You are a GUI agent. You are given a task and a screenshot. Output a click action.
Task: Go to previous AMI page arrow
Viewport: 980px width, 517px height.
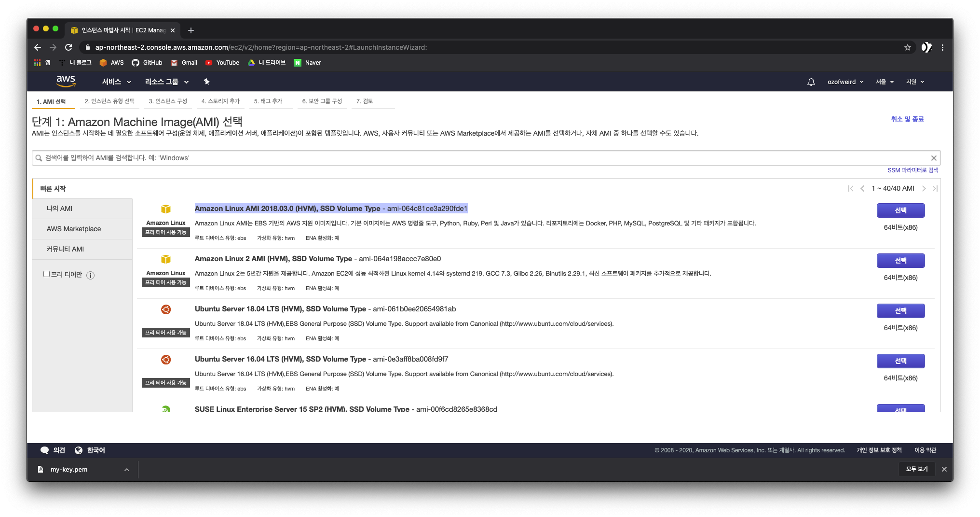coord(862,189)
